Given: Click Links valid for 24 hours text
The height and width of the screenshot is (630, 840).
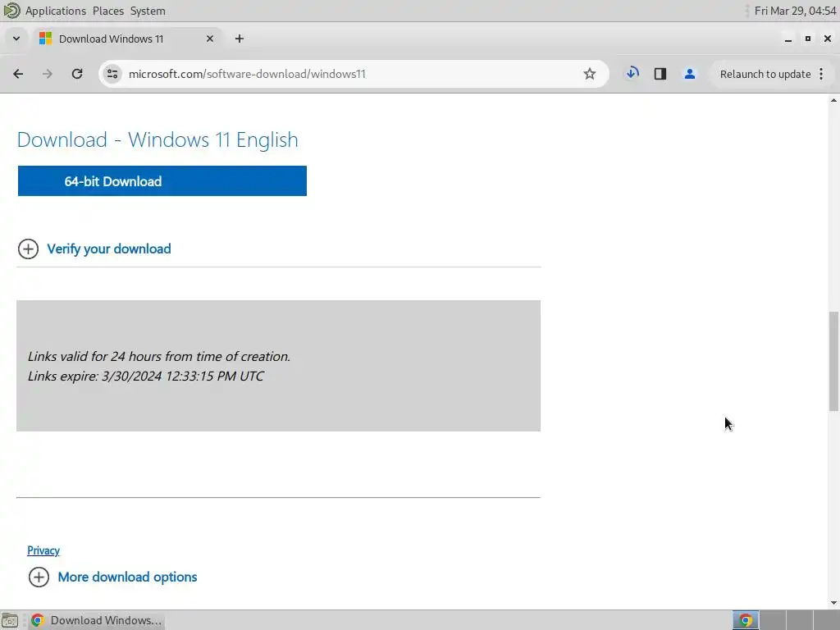Looking at the screenshot, I should (158, 356).
